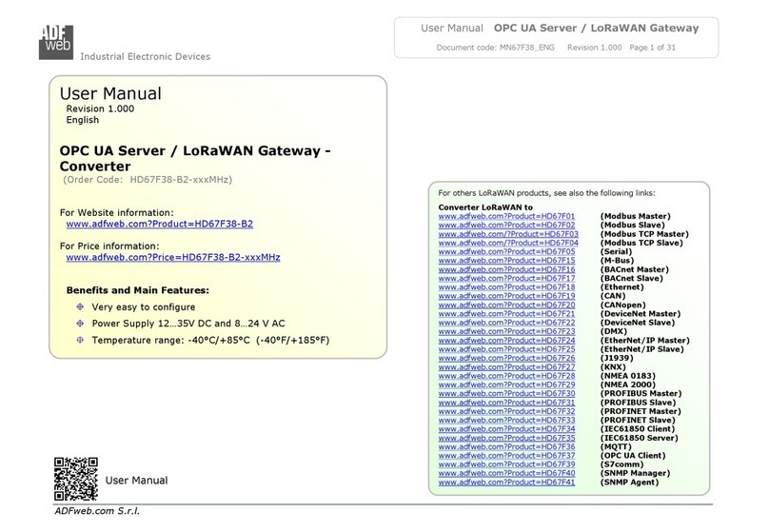The height and width of the screenshot is (532, 769).
Task: Click the ADFweb logo
Action: pos(56,42)
